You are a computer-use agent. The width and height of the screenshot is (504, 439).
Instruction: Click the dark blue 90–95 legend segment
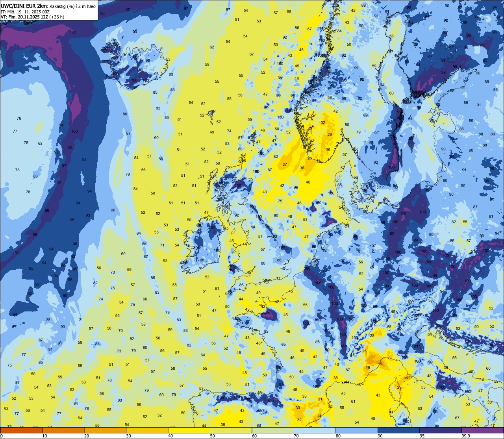399,430
